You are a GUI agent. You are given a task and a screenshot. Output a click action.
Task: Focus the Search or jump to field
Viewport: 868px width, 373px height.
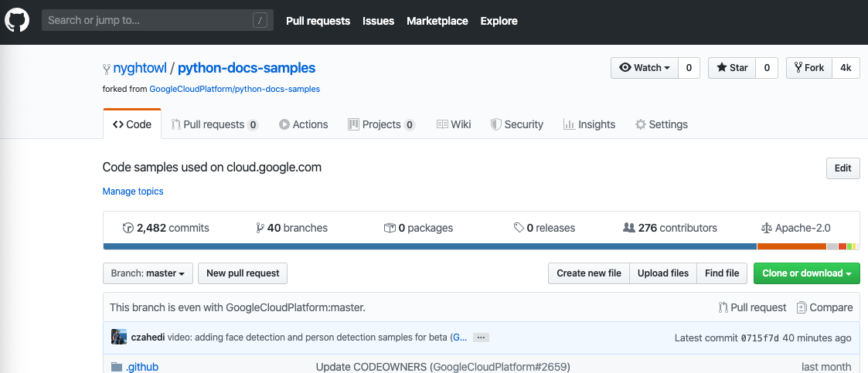click(x=158, y=21)
